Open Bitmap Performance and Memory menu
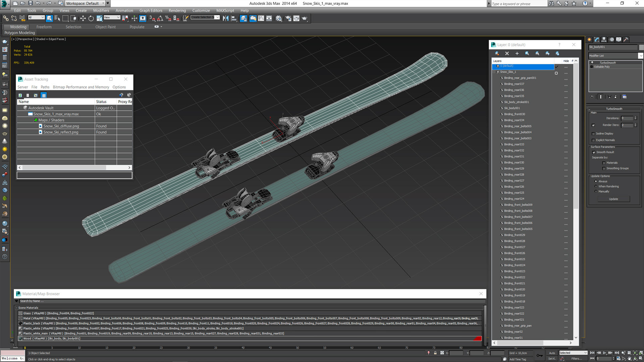This screenshot has height=362, width=644. (x=81, y=87)
